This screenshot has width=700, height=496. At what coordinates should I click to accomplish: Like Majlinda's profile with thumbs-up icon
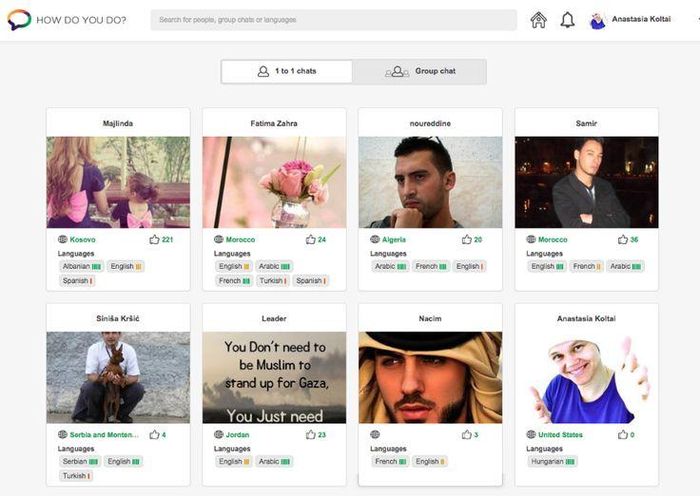point(154,240)
